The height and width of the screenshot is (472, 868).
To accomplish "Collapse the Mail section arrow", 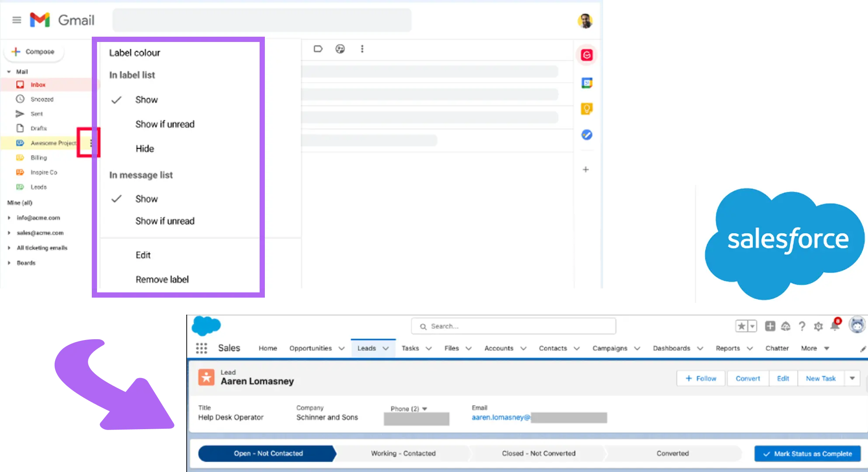I will (x=9, y=72).
